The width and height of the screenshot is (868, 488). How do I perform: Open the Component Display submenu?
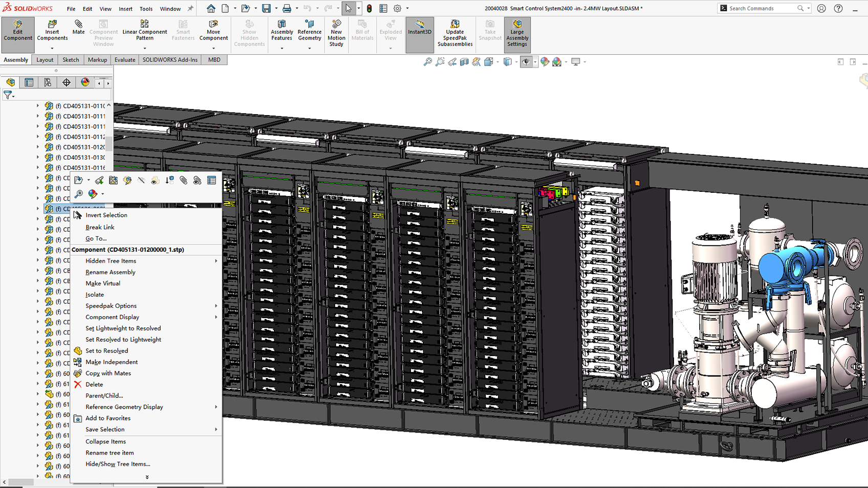(146, 317)
